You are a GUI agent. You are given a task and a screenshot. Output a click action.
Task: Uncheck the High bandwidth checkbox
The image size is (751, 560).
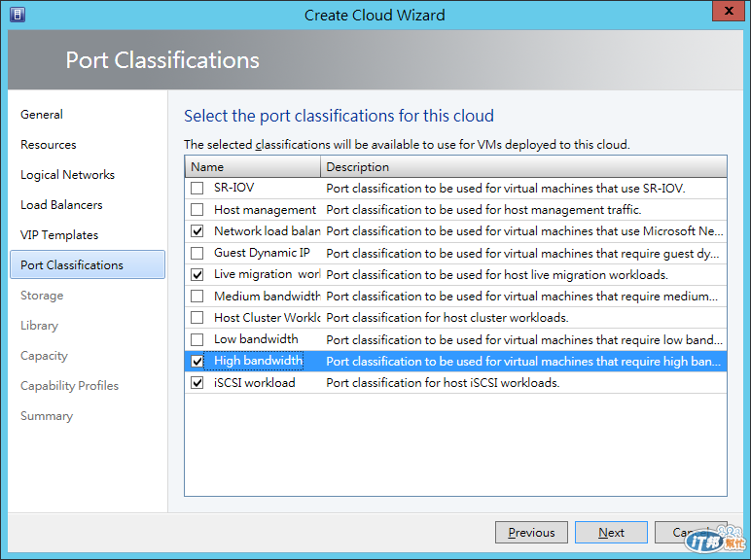pyautogui.click(x=197, y=362)
